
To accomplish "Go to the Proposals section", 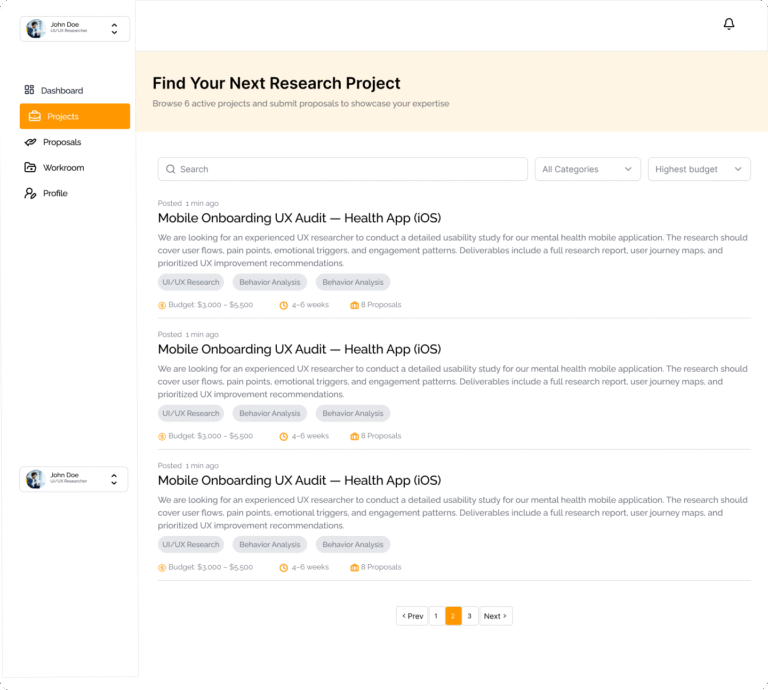I will coord(62,142).
